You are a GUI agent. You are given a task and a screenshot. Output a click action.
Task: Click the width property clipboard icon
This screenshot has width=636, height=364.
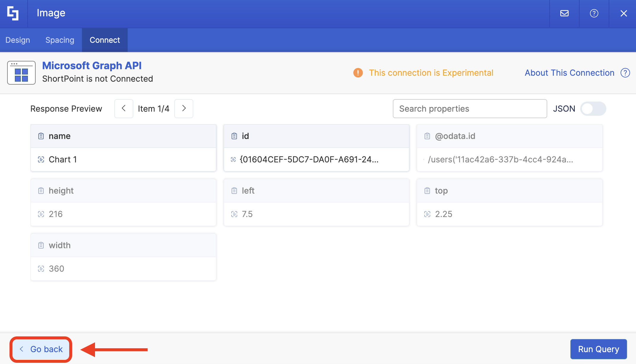(x=41, y=245)
